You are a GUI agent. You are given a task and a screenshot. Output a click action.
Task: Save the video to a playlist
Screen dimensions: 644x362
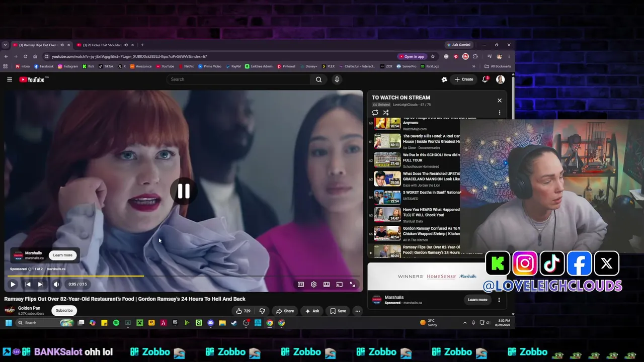tap(338, 311)
